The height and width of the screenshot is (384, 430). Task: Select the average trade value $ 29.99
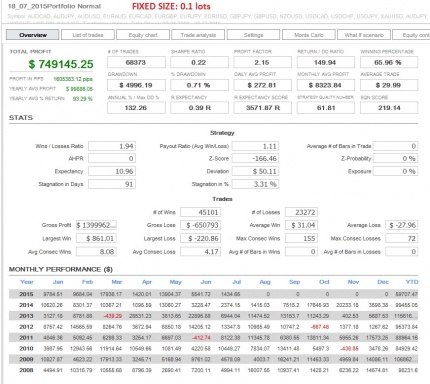[389, 85]
